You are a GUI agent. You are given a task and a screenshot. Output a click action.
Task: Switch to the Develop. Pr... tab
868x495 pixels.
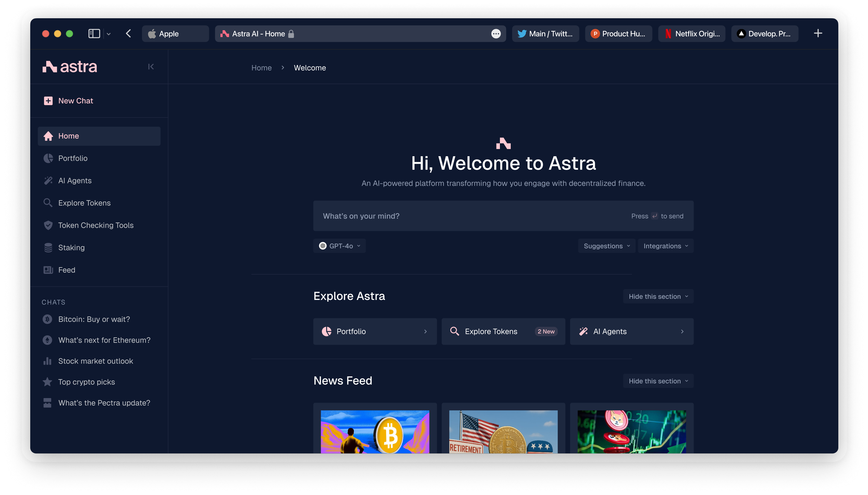(x=765, y=34)
